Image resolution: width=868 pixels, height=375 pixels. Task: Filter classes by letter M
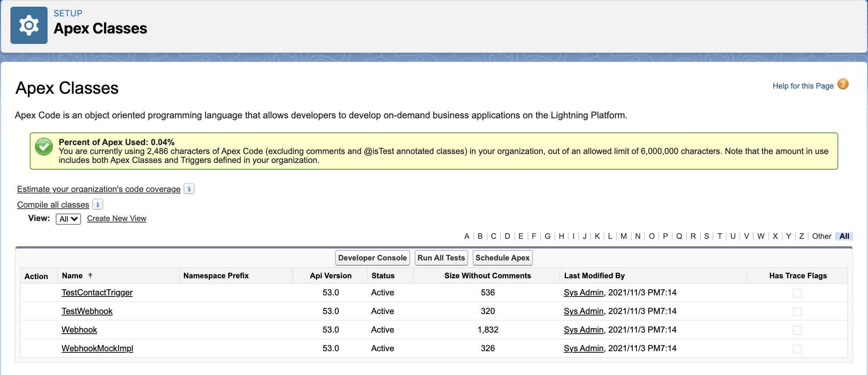click(624, 236)
